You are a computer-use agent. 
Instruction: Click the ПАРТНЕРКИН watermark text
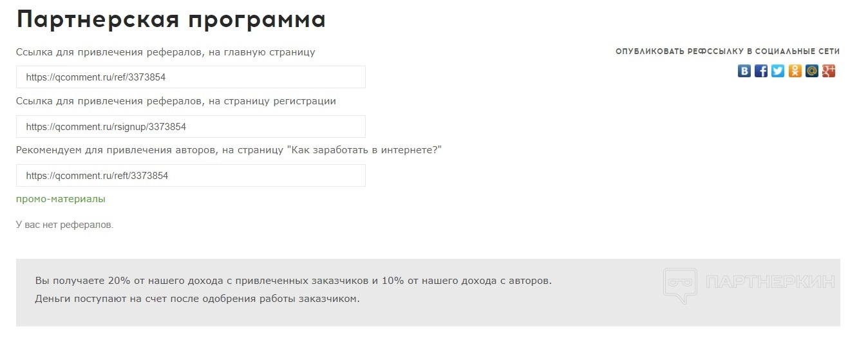point(770,282)
